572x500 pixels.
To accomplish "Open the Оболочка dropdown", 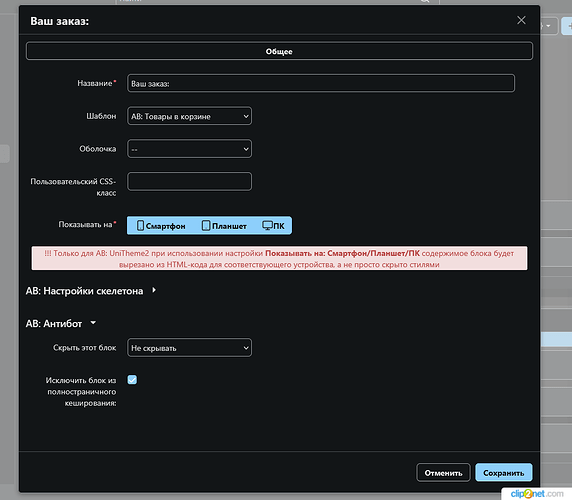I will pos(189,149).
